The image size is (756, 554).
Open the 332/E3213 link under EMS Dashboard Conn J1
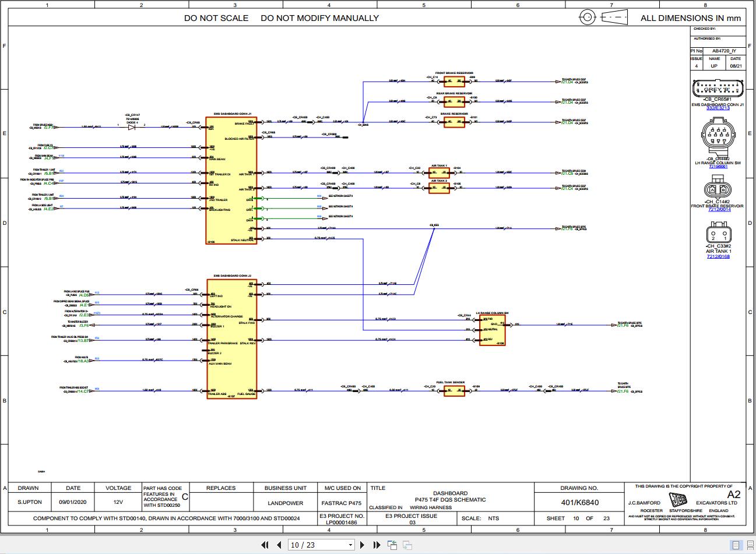click(x=718, y=110)
